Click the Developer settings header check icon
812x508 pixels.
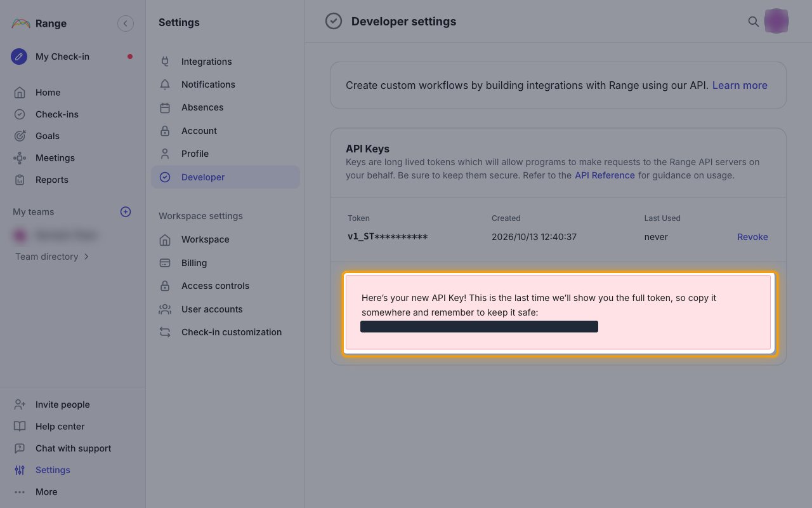point(334,22)
